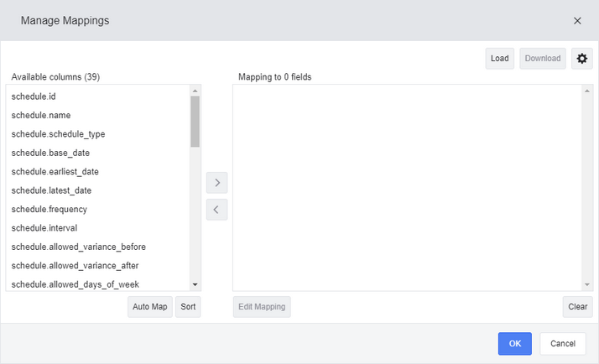Close the Manage Mappings dialog

[x=577, y=21]
